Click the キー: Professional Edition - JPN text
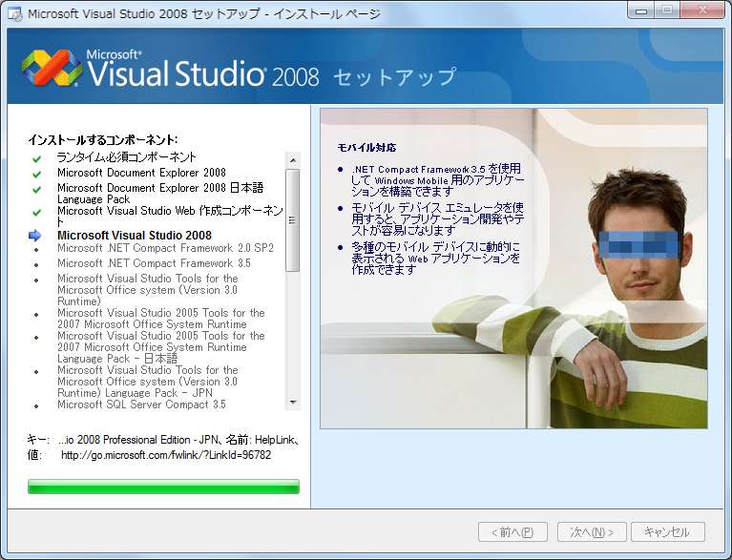The width and height of the screenshot is (732, 560). coord(163,440)
